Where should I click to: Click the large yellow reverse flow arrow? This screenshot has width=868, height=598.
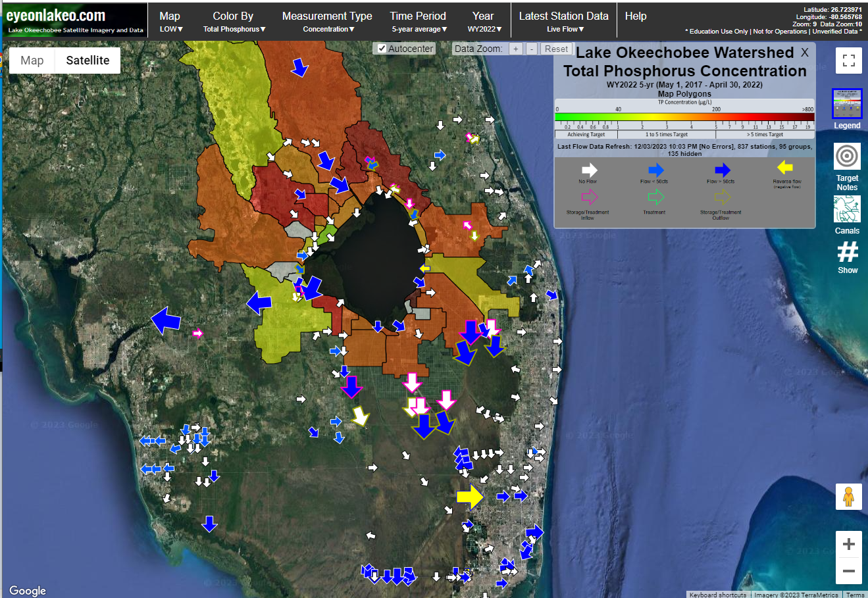tap(470, 497)
